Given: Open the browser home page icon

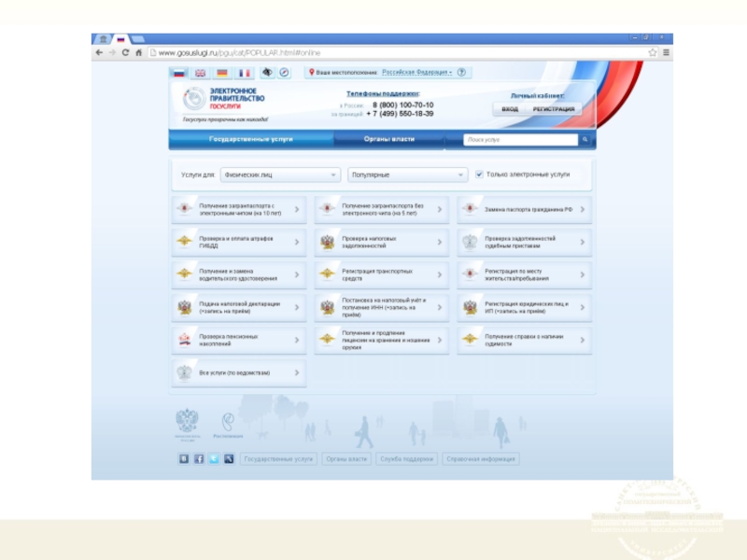Looking at the screenshot, I should [138, 52].
